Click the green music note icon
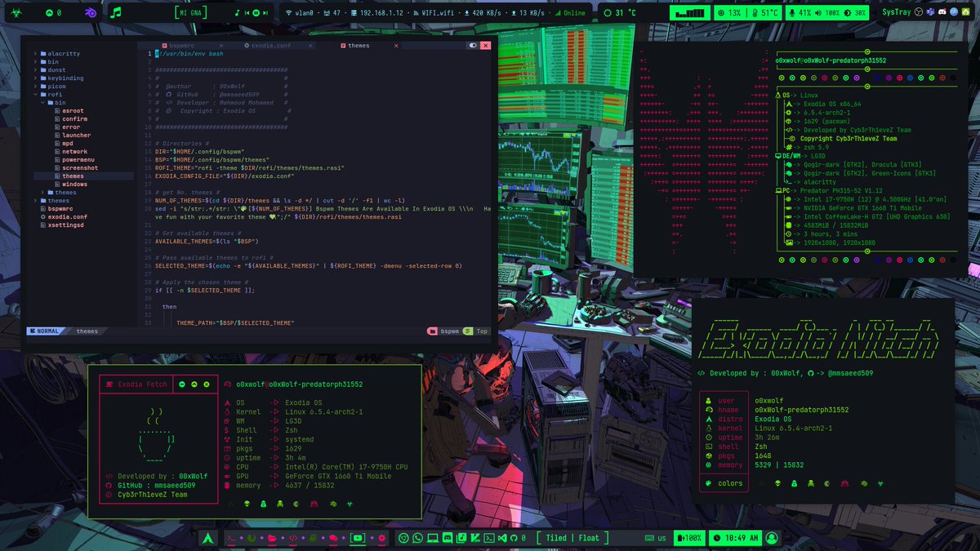The height and width of the screenshot is (551, 980). [x=116, y=13]
